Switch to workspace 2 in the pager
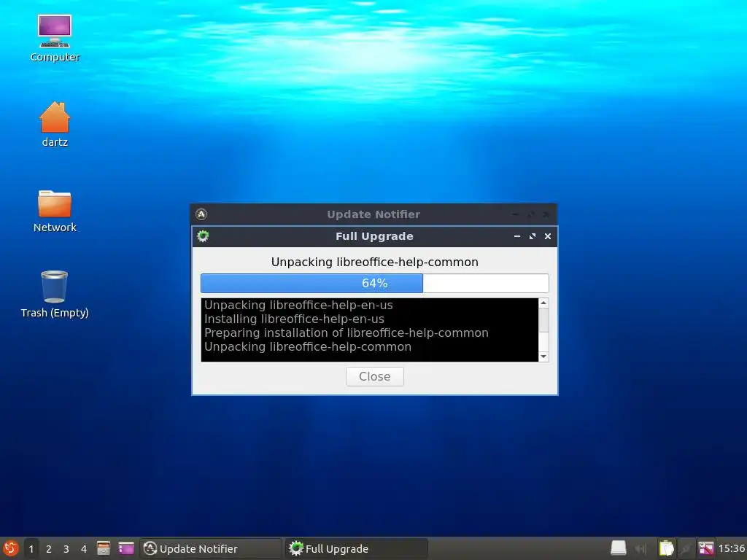This screenshot has width=747, height=560. [x=49, y=548]
